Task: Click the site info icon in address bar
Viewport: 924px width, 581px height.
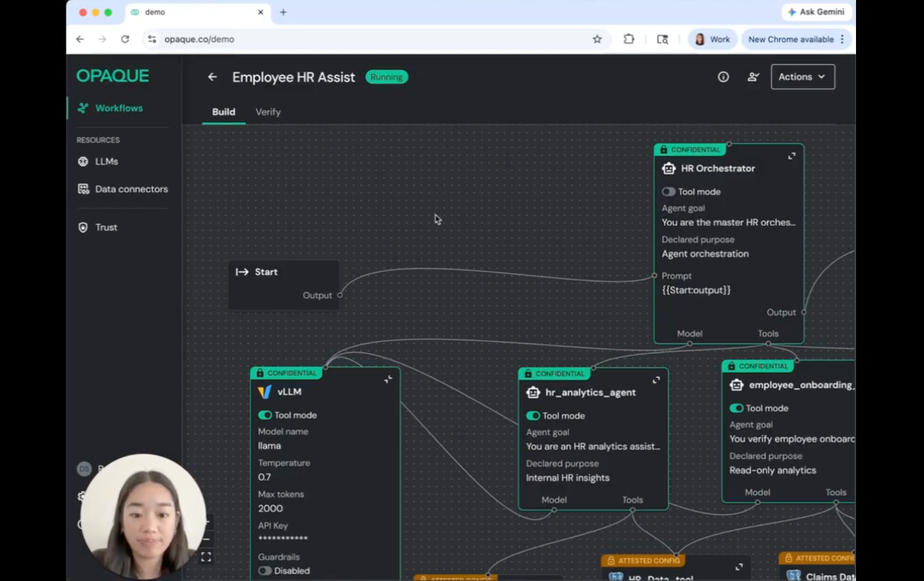Action: coord(152,39)
